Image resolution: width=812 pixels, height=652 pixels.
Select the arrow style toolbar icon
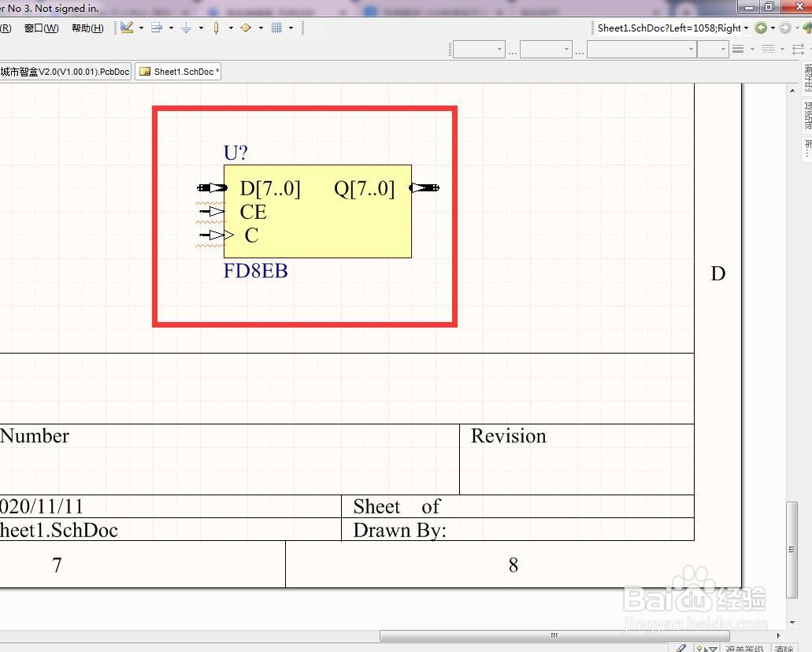click(798, 49)
